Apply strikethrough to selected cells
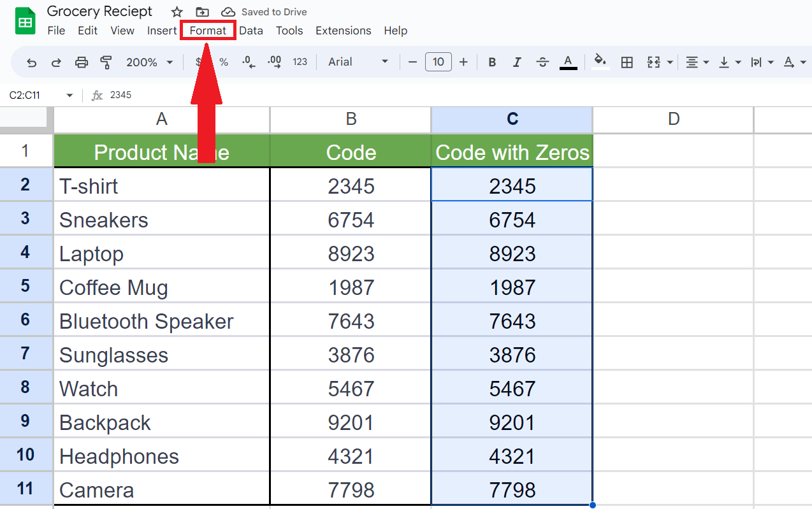 coord(542,62)
